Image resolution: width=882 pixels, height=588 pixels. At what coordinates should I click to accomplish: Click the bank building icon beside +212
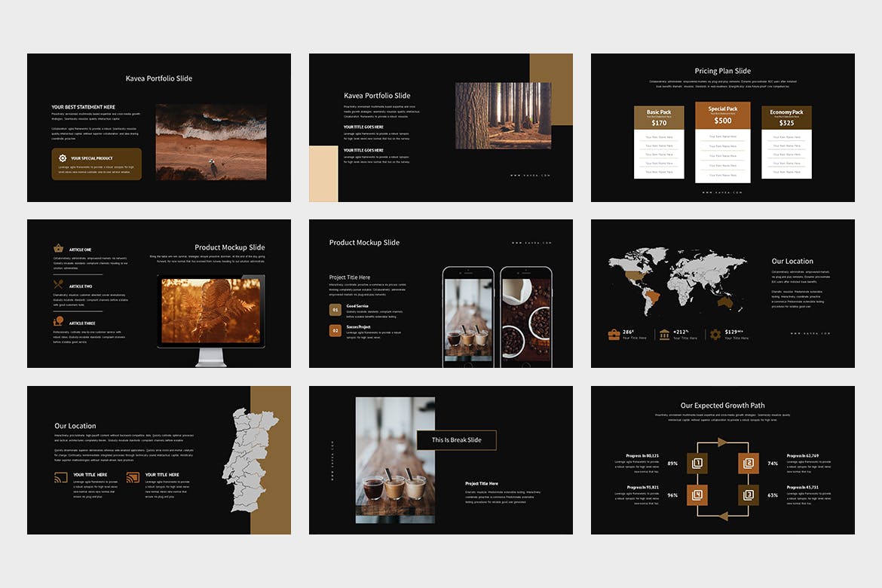pos(664,334)
